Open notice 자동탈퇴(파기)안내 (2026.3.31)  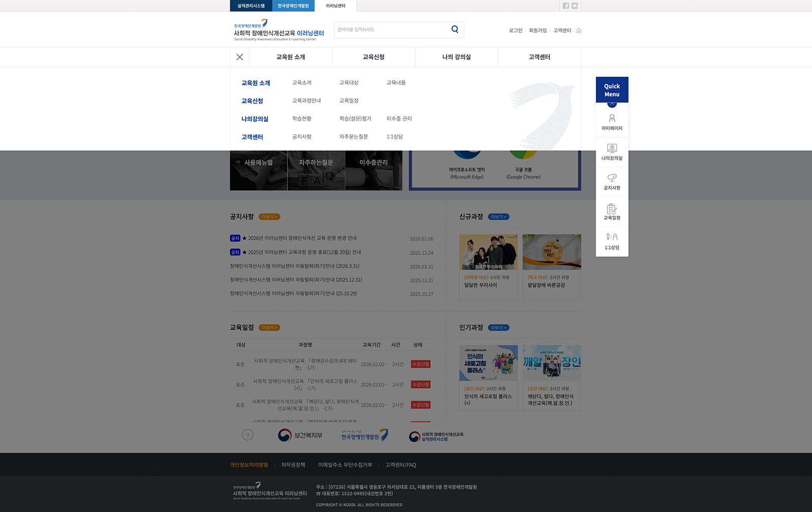click(295, 266)
